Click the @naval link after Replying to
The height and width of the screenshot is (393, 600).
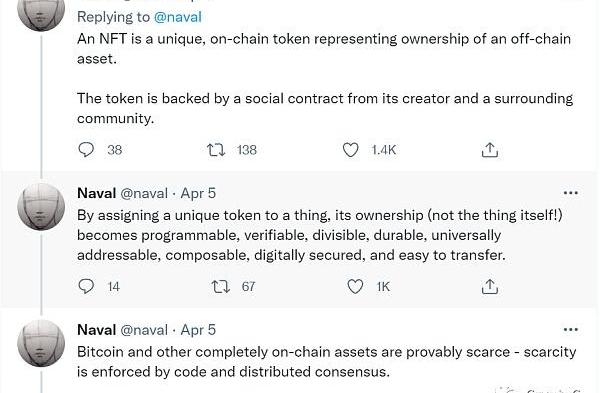coord(178,17)
